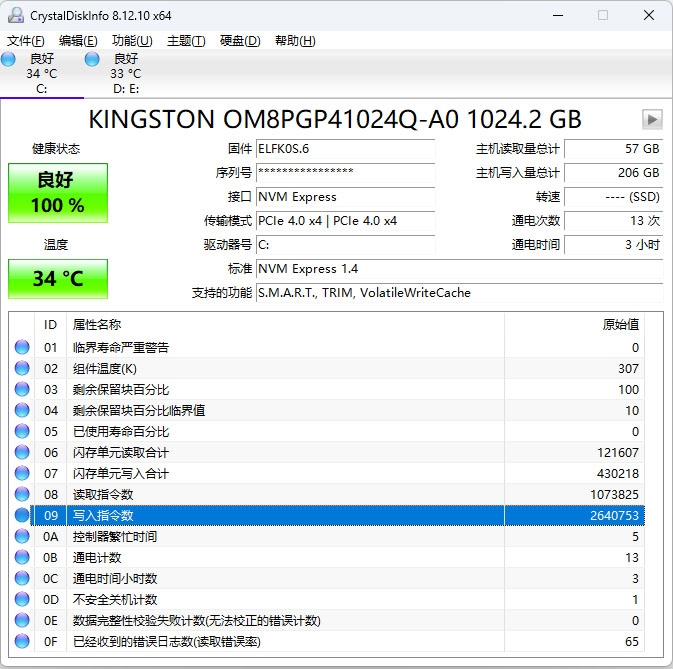Select the 组件温度(K) attribute name

105,369
